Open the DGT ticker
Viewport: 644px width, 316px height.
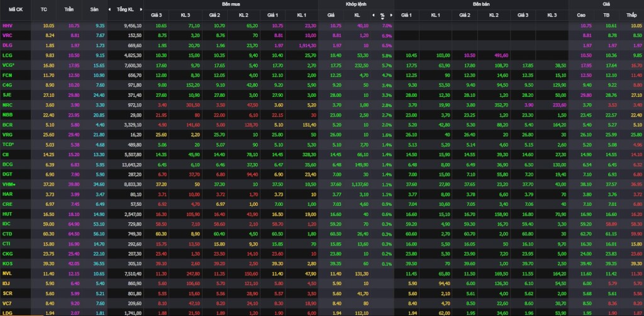pos(8,174)
